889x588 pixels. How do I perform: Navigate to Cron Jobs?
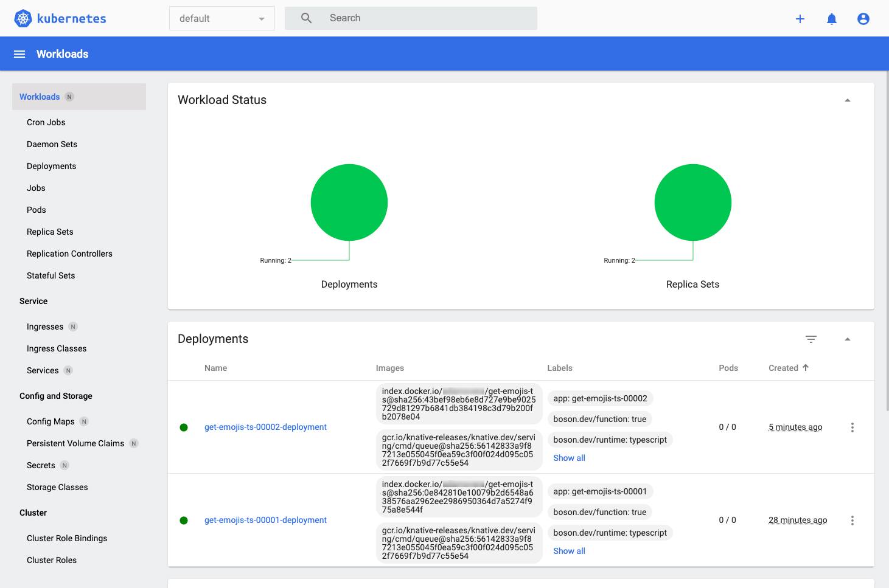pos(46,122)
